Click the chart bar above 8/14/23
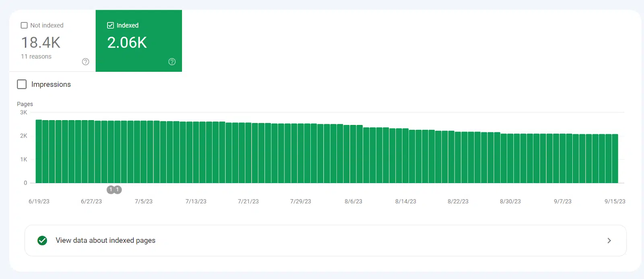Screen dimensions: 644x279 click(x=405, y=156)
